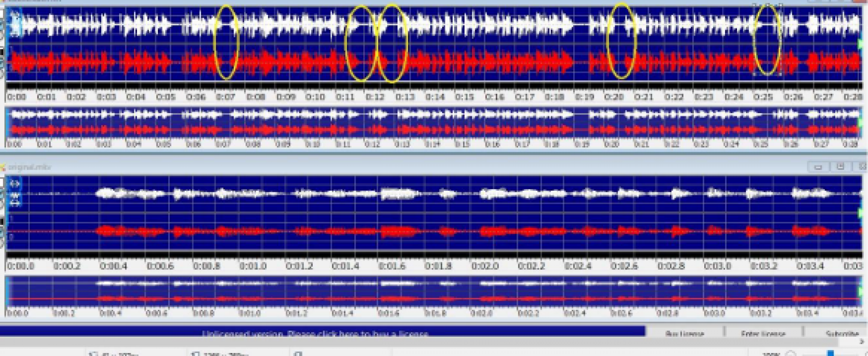
Task: Adjust the zoom slider handle in status bar
Action: [x=831, y=353]
